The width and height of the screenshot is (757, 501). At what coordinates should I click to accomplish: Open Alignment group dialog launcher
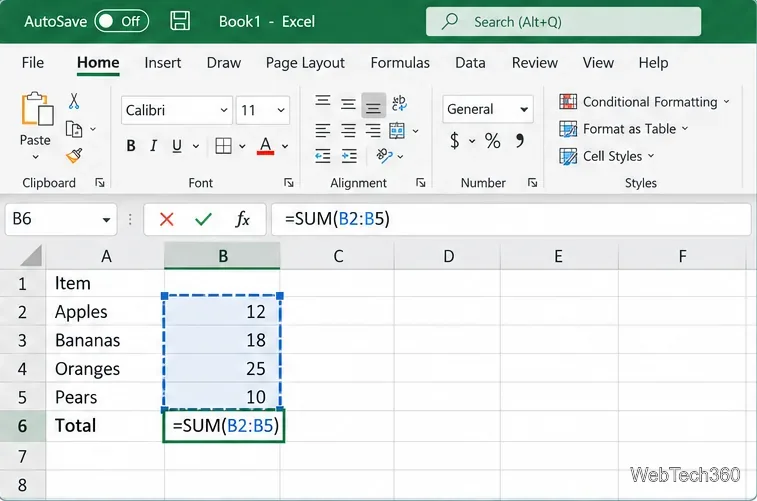pyautogui.click(x=421, y=182)
